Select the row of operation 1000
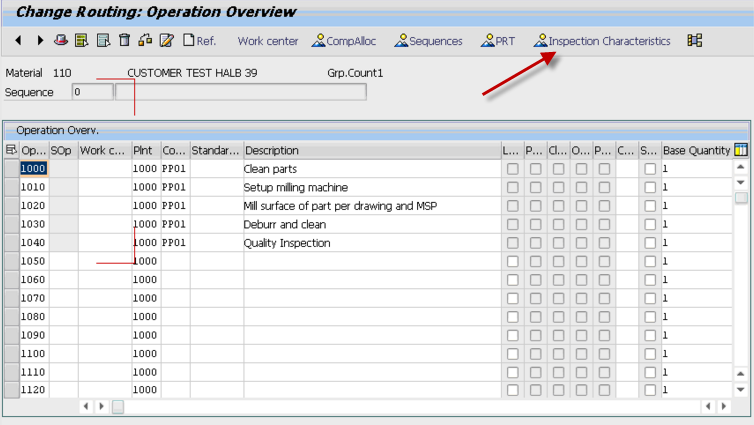The image size is (754, 425). pyautogui.click(x=12, y=169)
